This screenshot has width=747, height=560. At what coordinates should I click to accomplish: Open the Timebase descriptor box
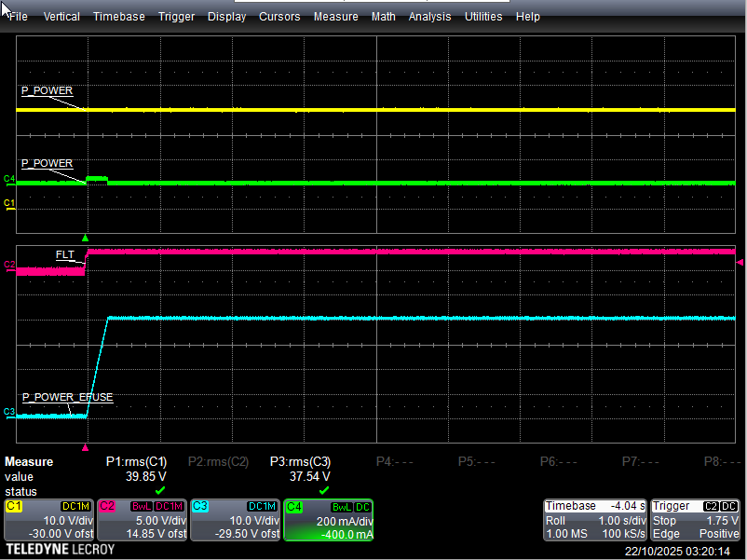point(595,520)
